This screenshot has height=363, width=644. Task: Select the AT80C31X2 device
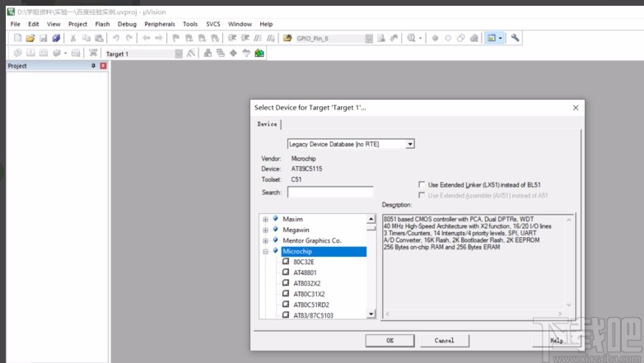click(309, 294)
